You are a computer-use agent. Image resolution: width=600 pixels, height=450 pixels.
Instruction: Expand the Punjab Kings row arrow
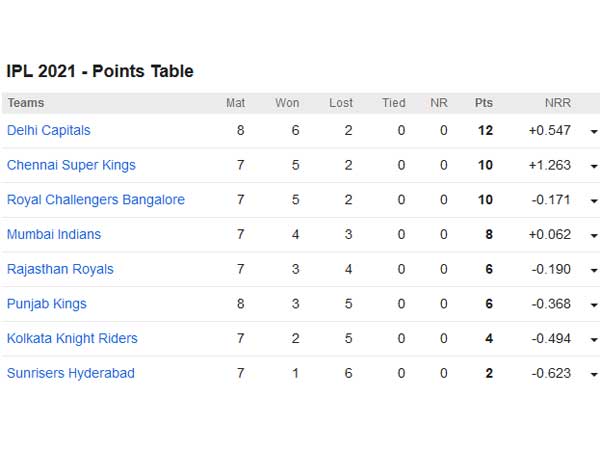pyautogui.click(x=593, y=305)
